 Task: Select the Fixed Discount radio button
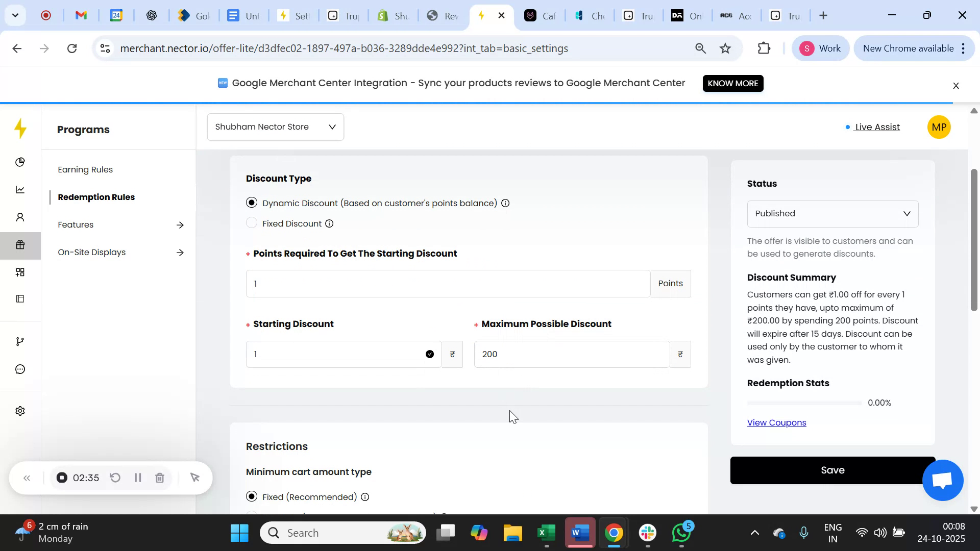pos(251,222)
